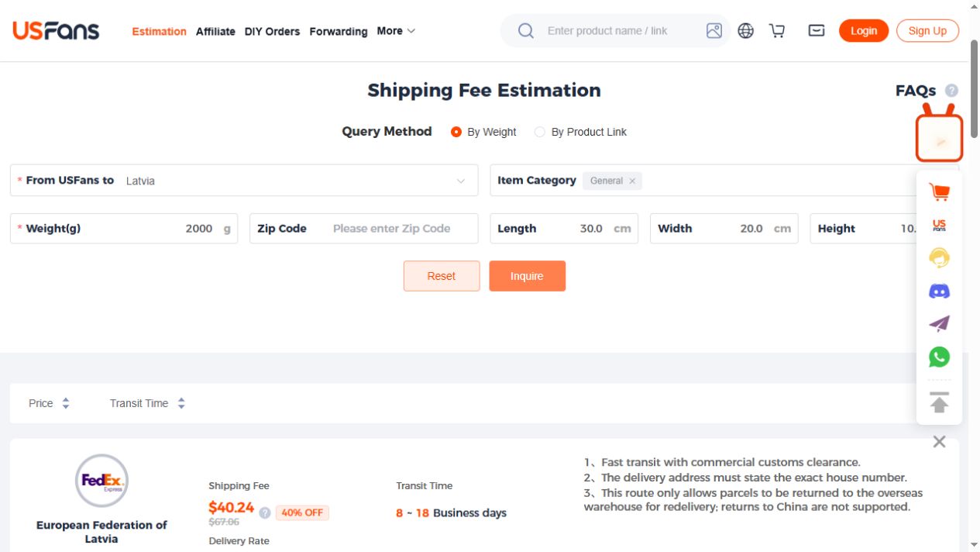Click the info icon beside the $40.24 fee
The height and width of the screenshot is (552, 980).
pyautogui.click(x=265, y=513)
